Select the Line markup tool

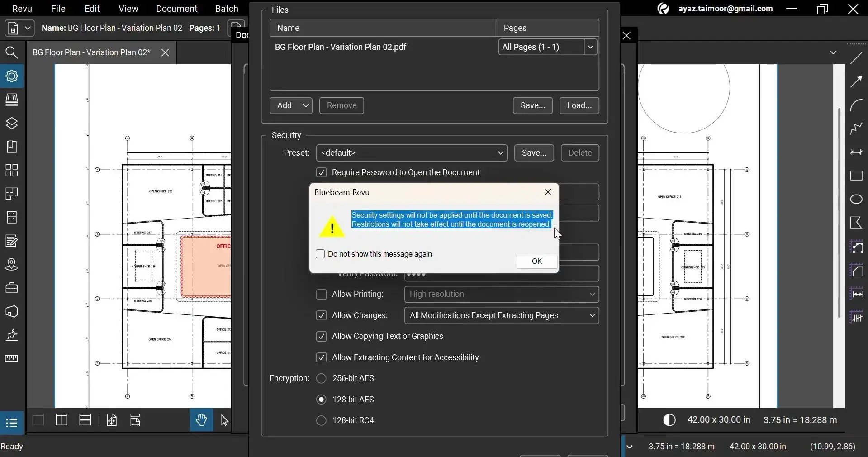point(856,58)
